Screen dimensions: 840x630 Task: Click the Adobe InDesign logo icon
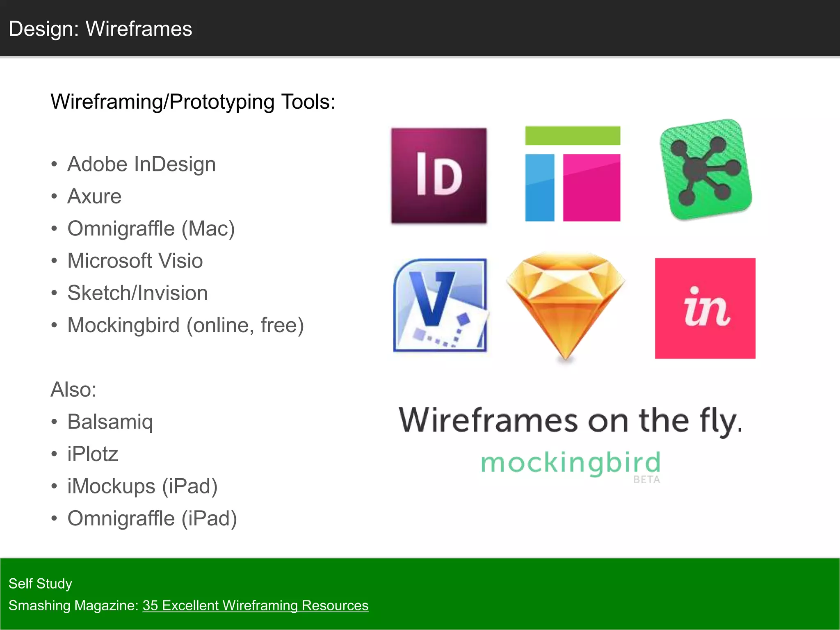(439, 176)
